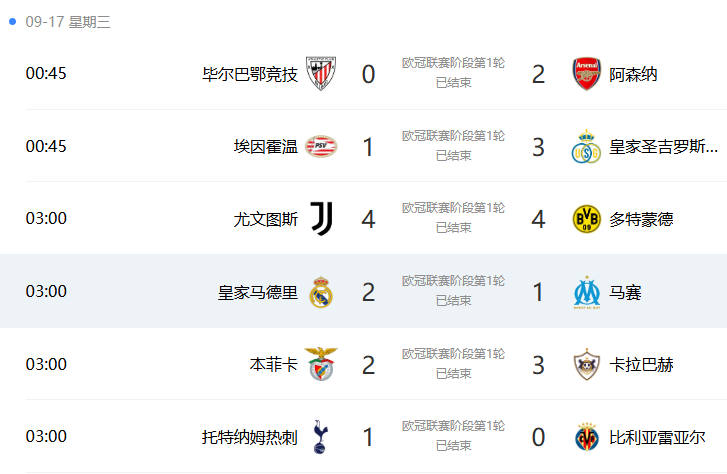Open the PSV Eindhoven logo
Image resolution: width=727 pixels, height=474 pixels.
(x=321, y=146)
